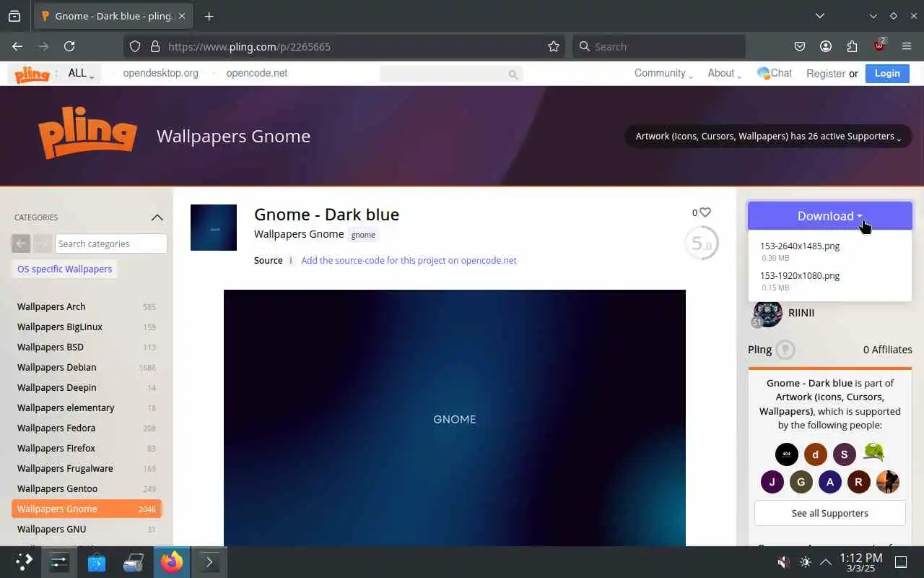Open the Discover software store taskbar icon
The image size is (924, 578).
pyautogui.click(x=97, y=562)
